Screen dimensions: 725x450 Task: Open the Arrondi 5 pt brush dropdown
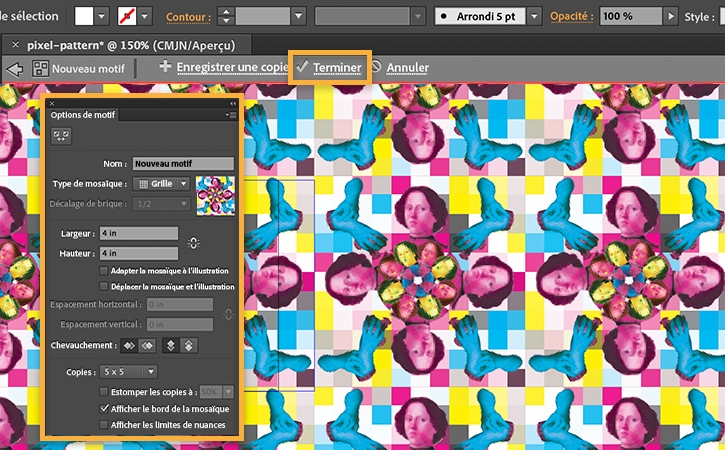pos(534,16)
